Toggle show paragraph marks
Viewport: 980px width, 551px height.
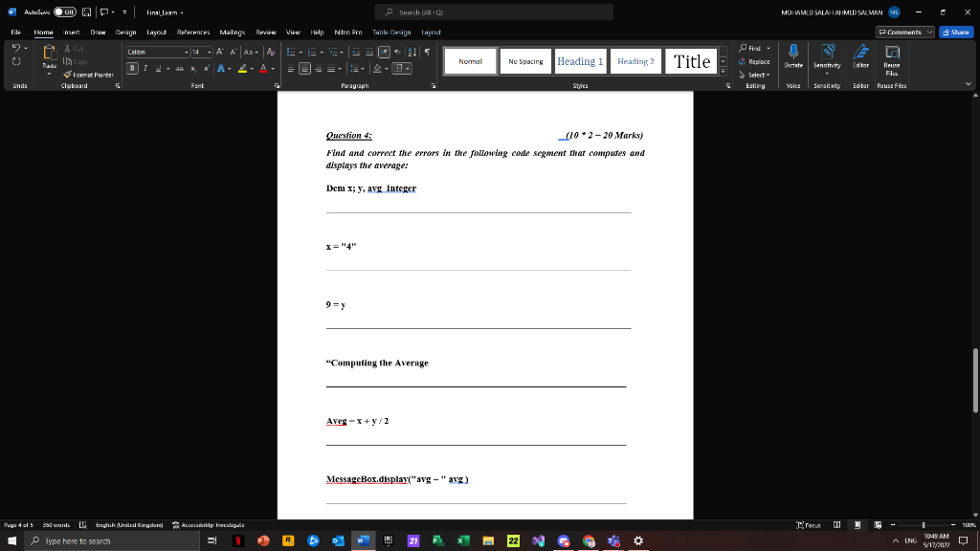point(427,52)
